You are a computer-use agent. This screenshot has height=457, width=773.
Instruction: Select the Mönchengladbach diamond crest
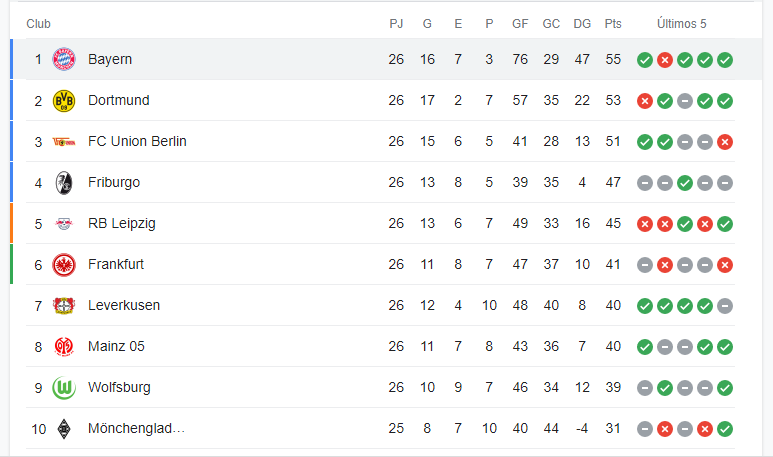64,428
